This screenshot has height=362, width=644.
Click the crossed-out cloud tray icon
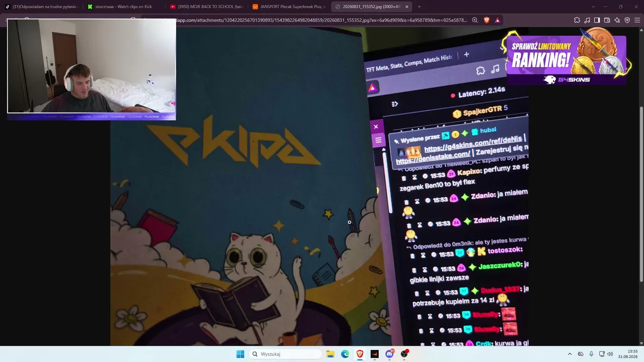tap(581, 354)
